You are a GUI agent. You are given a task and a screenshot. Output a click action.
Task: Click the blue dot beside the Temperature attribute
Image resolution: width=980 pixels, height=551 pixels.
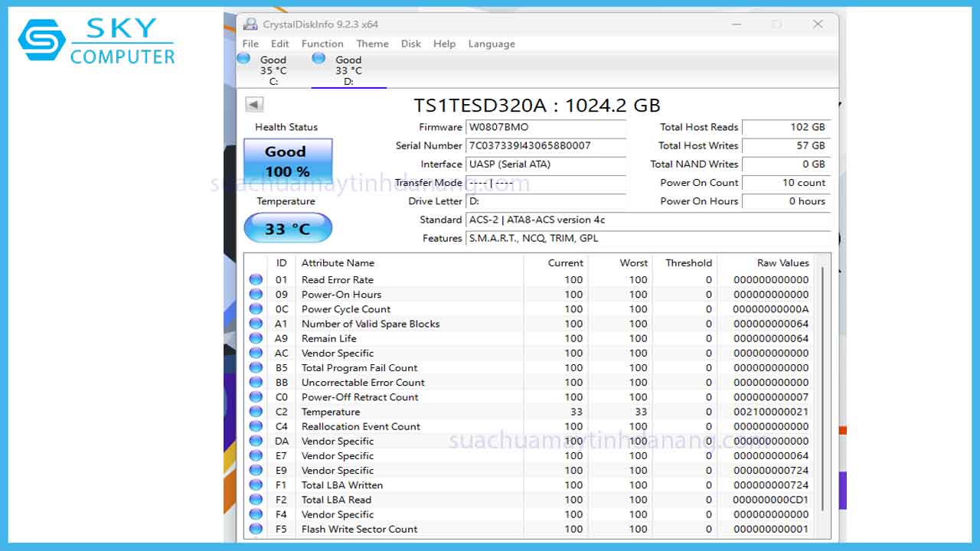[256, 412]
